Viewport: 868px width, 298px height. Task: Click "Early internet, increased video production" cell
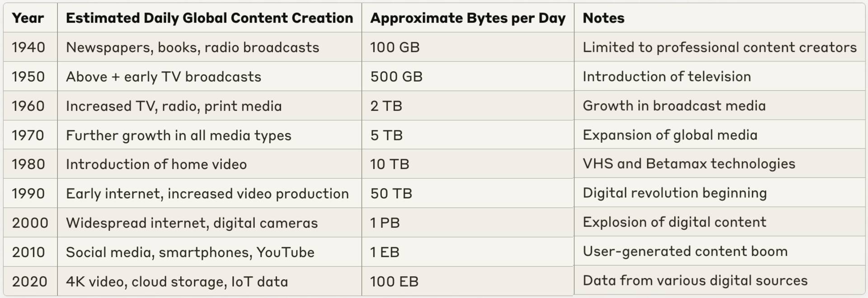pyautogui.click(x=207, y=194)
